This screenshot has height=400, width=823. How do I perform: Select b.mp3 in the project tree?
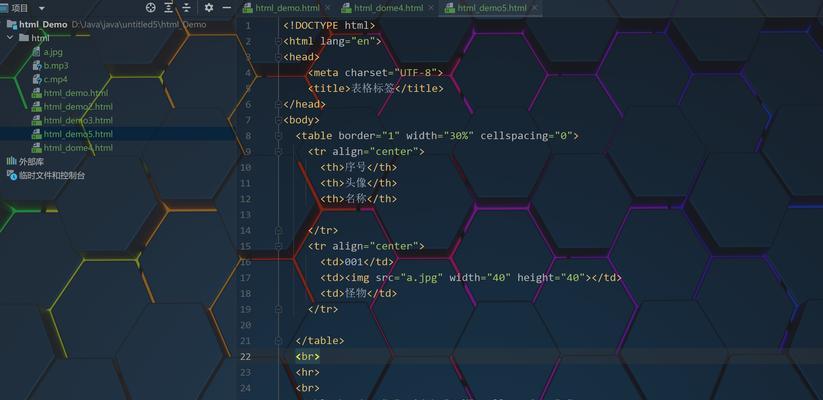(56, 65)
